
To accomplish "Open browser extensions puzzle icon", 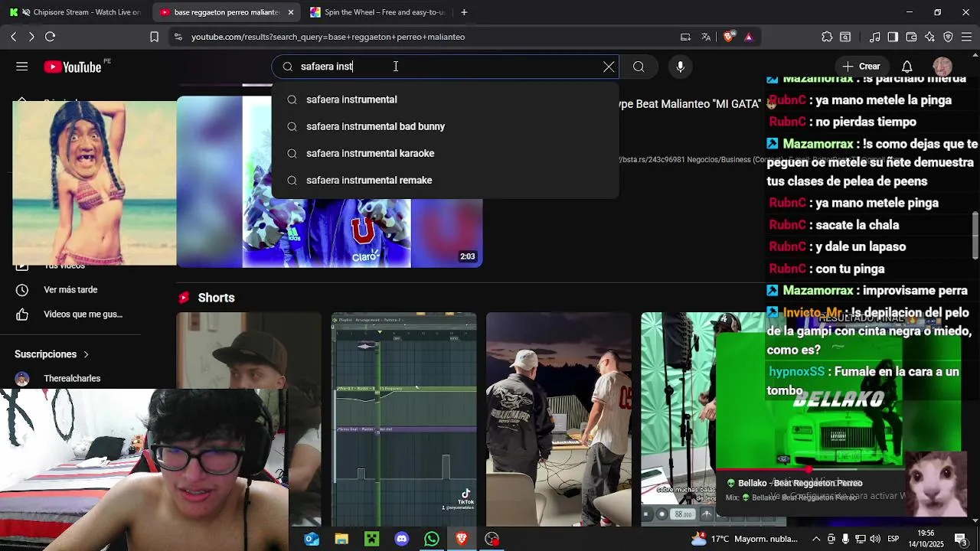I will point(827,37).
